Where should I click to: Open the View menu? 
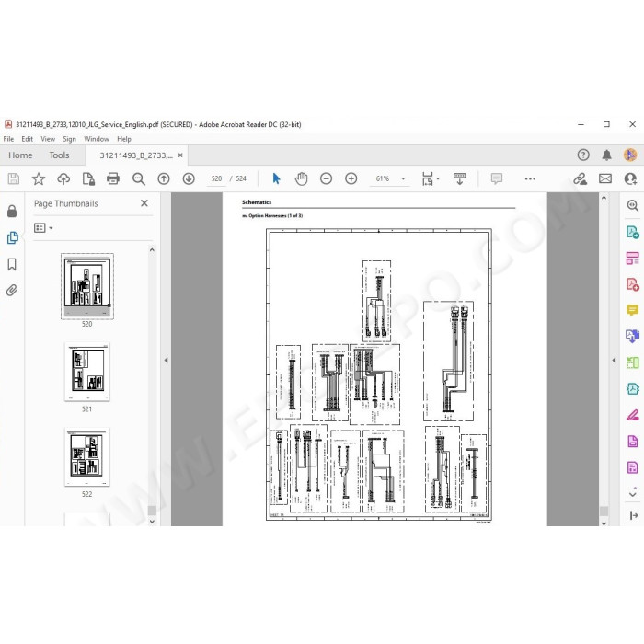(48, 139)
